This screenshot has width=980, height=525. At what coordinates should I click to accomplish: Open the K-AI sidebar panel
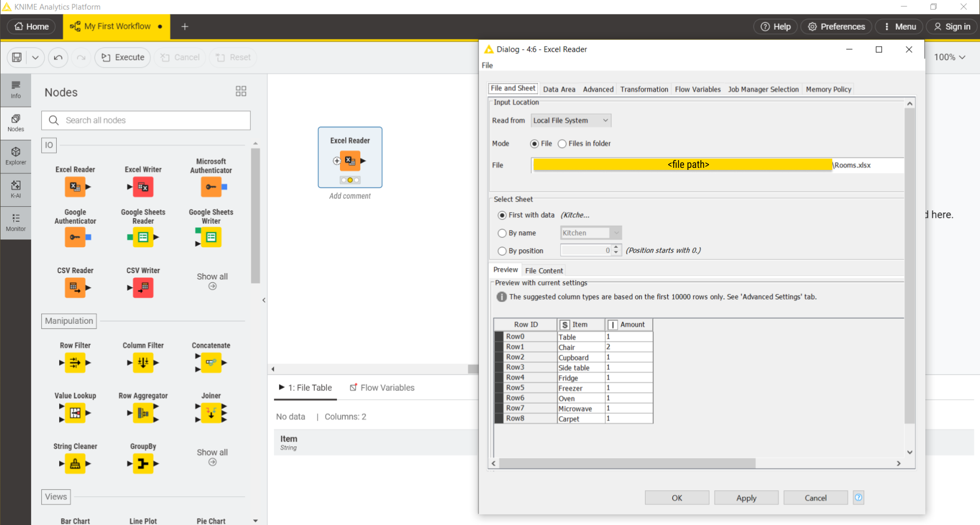click(15, 189)
